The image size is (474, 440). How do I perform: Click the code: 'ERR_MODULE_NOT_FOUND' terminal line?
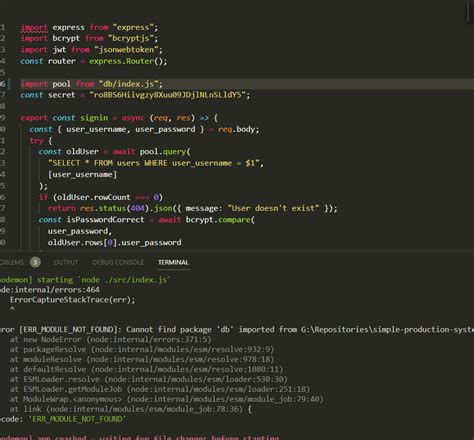63,419
